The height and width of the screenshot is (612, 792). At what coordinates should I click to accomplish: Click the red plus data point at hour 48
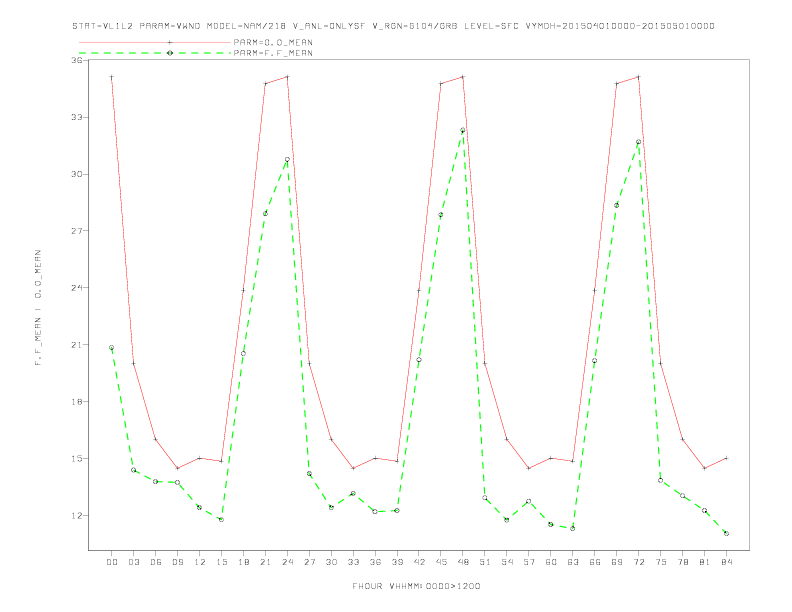click(x=463, y=77)
